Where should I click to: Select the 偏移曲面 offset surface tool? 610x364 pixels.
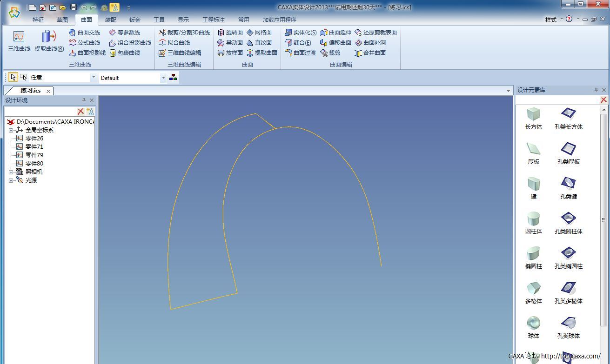point(335,43)
